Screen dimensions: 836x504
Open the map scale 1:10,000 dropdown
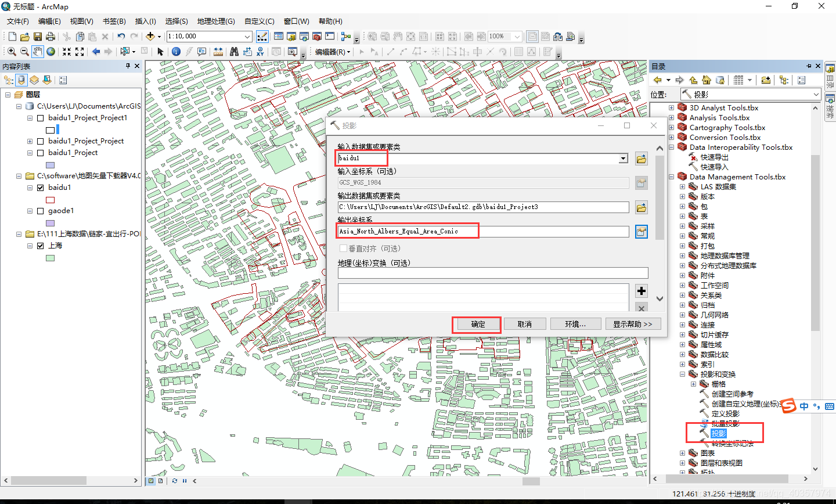pos(247,36)
